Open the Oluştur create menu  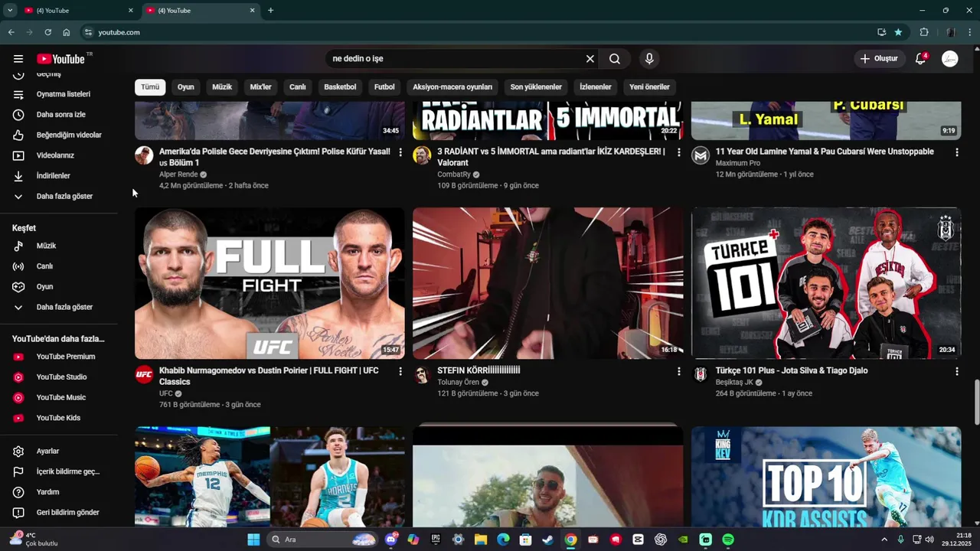pos(880,59)
